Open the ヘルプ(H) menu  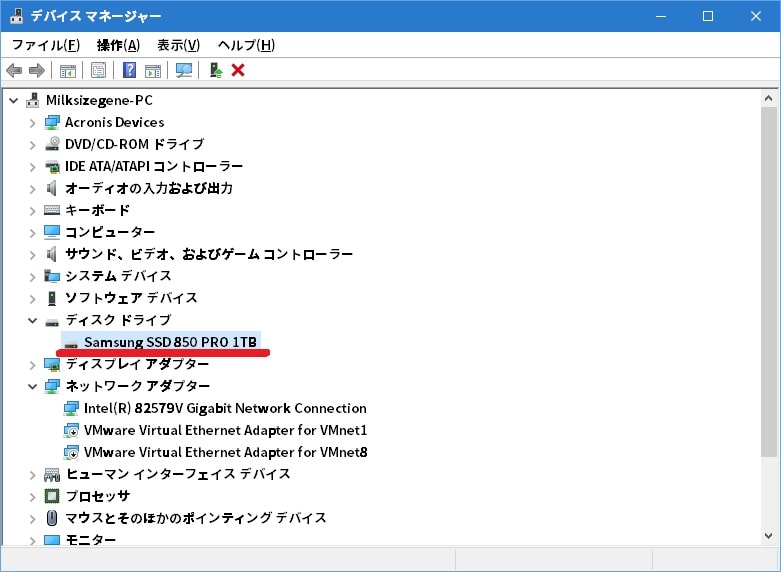[246, 45]
